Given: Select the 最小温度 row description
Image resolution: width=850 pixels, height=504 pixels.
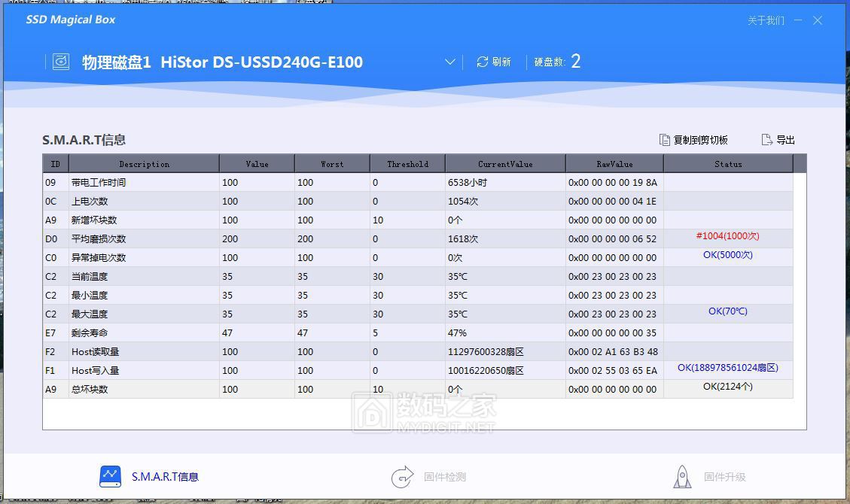Looking at the screenshot, I should click(90, 296).
